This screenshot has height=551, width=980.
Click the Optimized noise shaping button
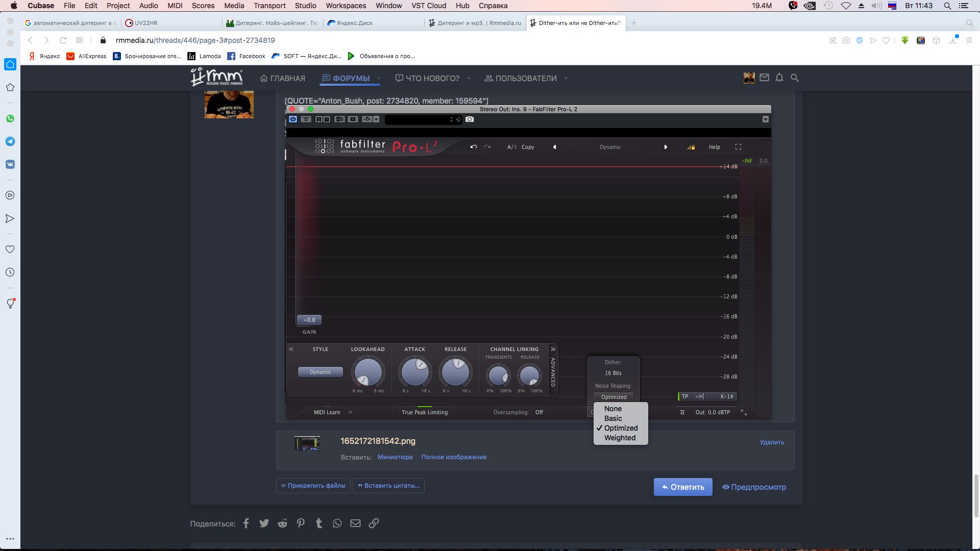click(614, 397)
